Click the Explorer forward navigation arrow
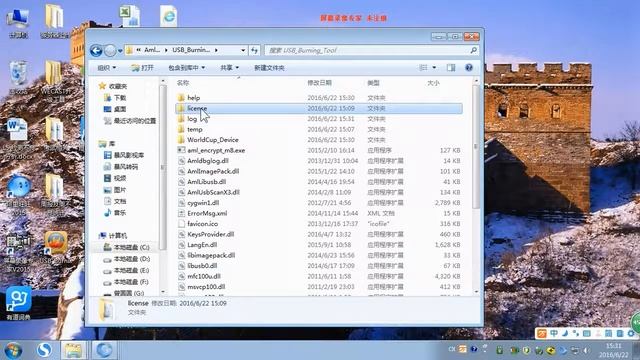Image resolution: width=640 pixels, height=360 pixels. click(x=110, y=51)
